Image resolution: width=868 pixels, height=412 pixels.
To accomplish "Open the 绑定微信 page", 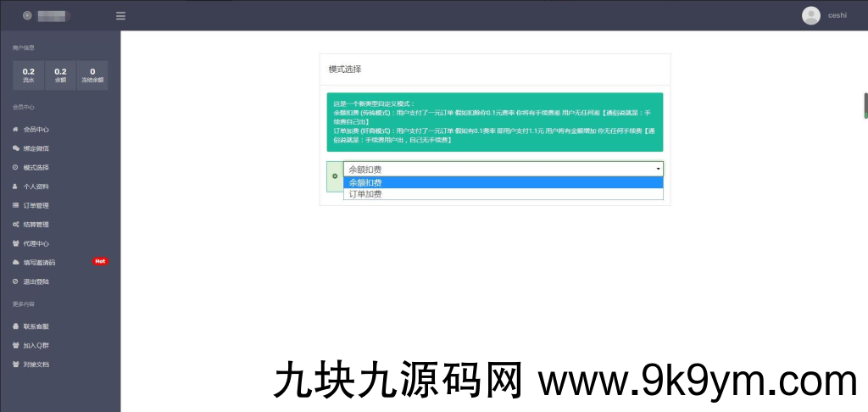I will pyautogui.click(x=36, y=148).
